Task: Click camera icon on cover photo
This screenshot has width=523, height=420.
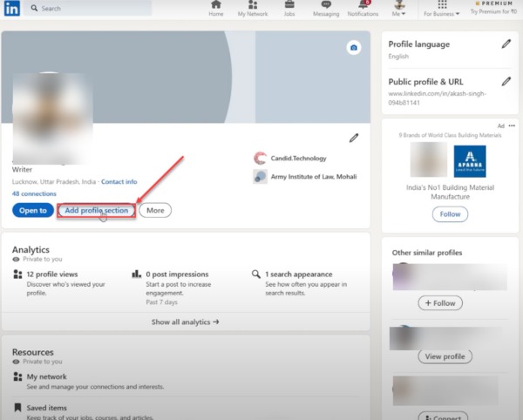Action: click(354, 48)
